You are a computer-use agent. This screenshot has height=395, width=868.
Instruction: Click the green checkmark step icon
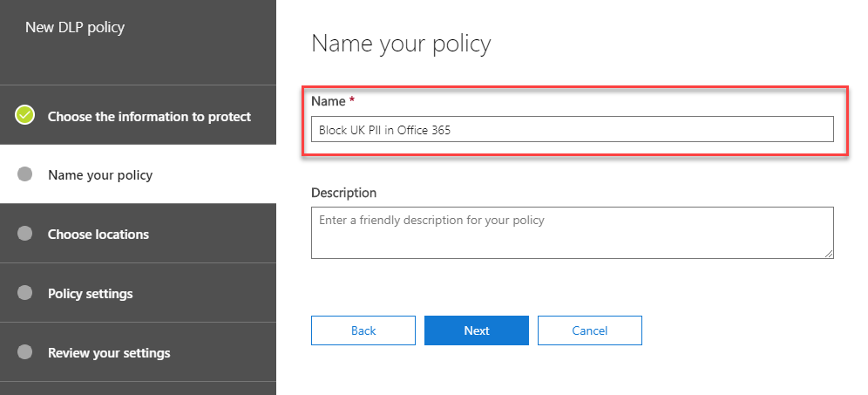[x=25, y=115]
